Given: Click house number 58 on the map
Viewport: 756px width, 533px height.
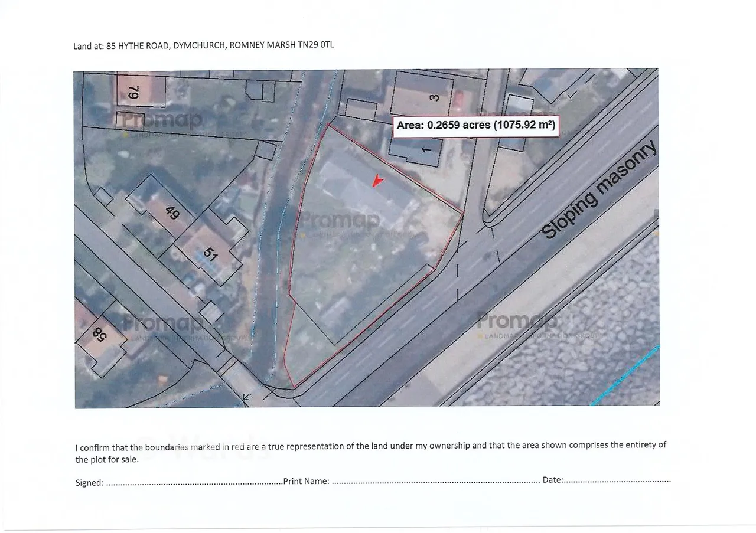Looking at the screenshot, I should pos(98,336).
